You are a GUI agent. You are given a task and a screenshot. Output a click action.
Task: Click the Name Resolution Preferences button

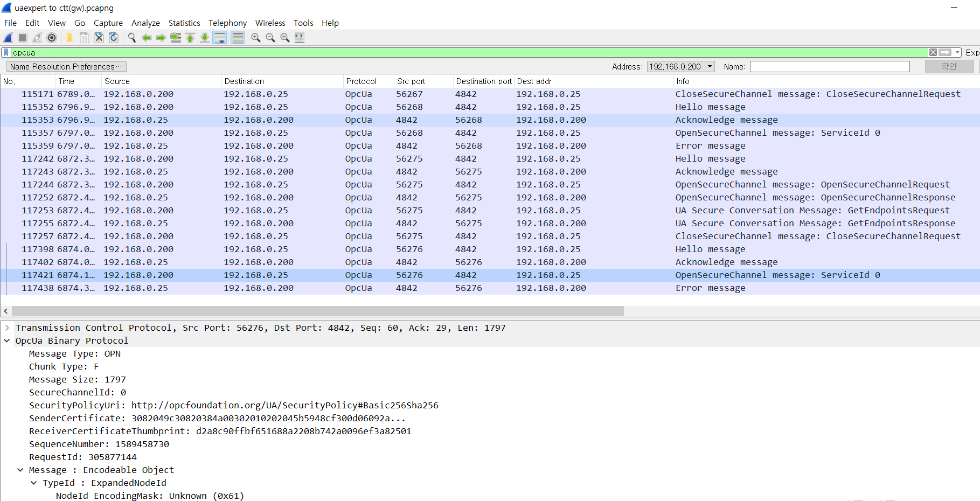pos(66,66)
